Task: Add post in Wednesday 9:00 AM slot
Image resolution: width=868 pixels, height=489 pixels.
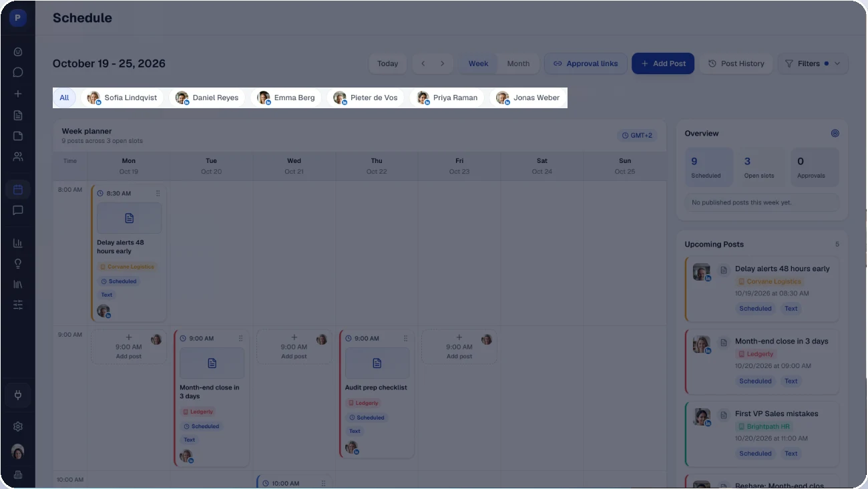Action: pyautogui.click(x=294, y=347)
